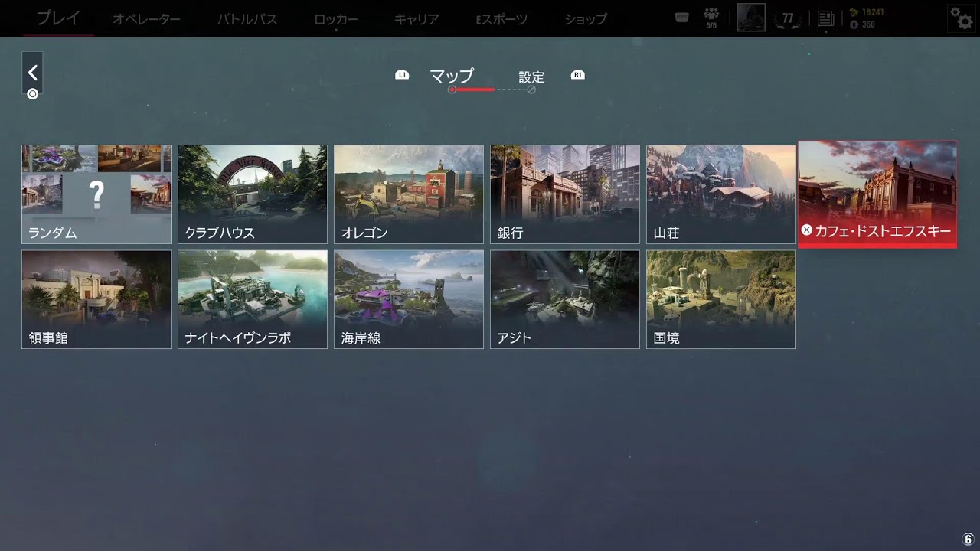Open the Eスポーツ tab
The image size is (980, 551).
(501, 19)
